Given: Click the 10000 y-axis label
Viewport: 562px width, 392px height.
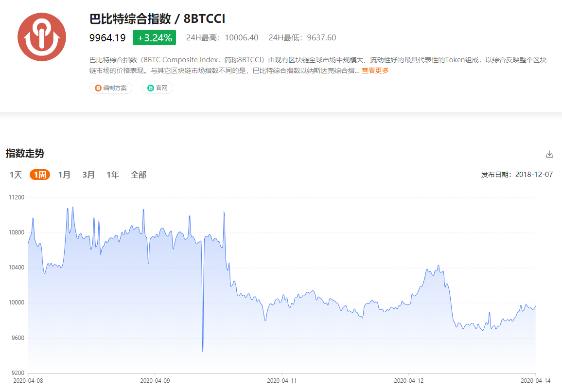Looking at the screenshot, I should pyautogui.click(x=17, y=303).
